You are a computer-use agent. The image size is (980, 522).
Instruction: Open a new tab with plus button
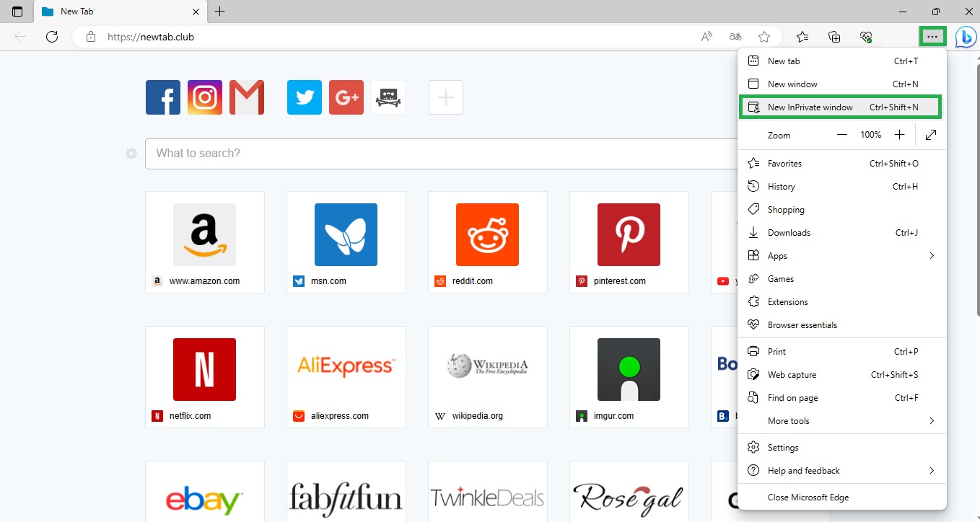click(x=220, y=12)
